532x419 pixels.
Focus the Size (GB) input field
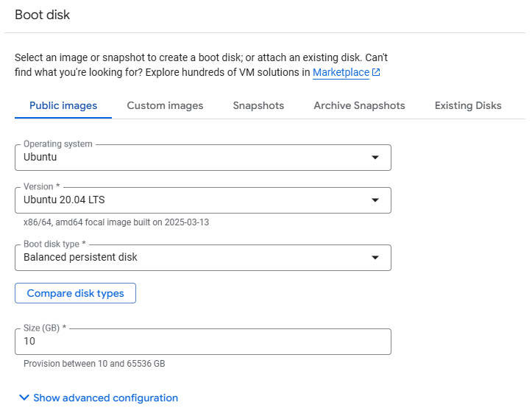tap(203, 342)
